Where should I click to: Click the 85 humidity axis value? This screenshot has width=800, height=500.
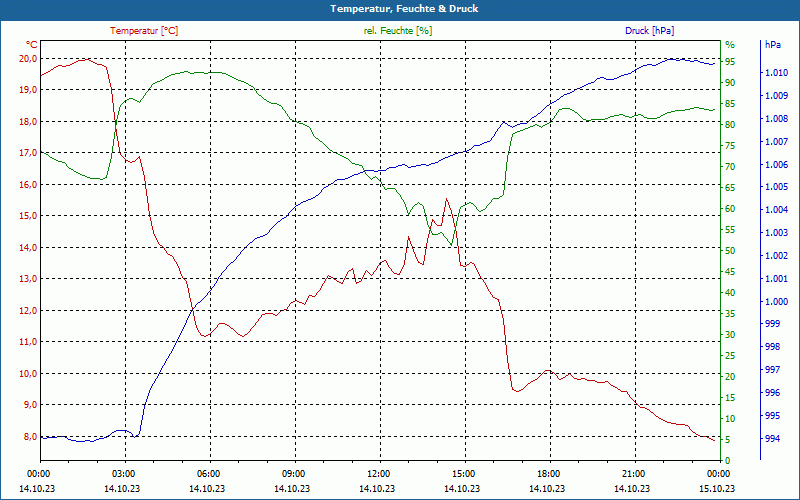(730, 104)
